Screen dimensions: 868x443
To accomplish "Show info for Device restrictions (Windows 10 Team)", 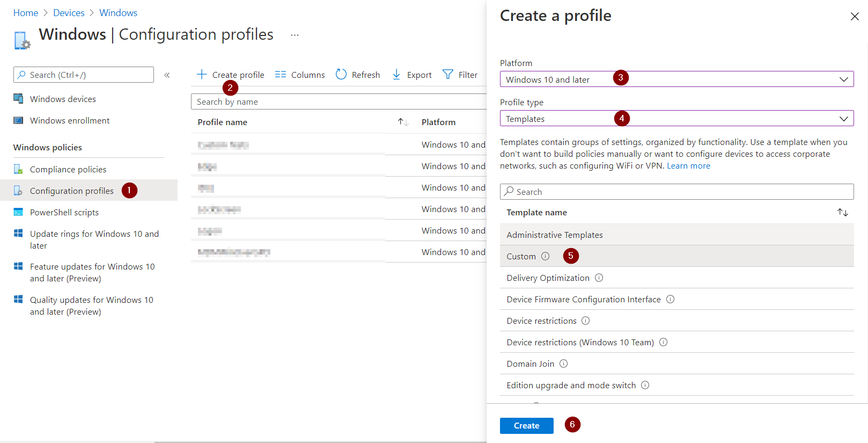I will (x=664, y=342).
